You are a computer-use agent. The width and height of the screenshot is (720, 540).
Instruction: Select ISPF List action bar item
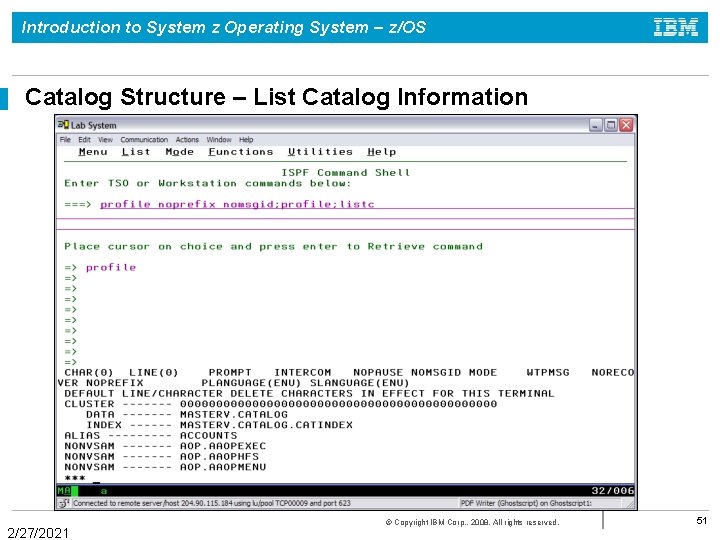pos(136,152)
